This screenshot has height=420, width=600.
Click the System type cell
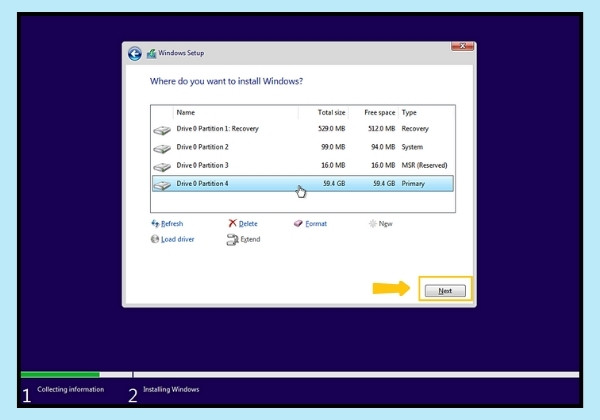(412, 147)
